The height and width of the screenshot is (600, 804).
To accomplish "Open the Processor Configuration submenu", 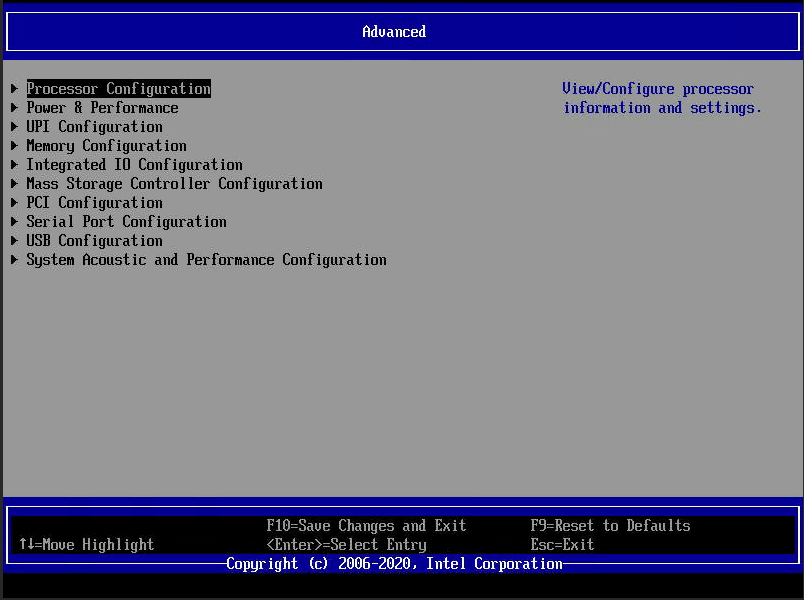I will tap(118, 88).
